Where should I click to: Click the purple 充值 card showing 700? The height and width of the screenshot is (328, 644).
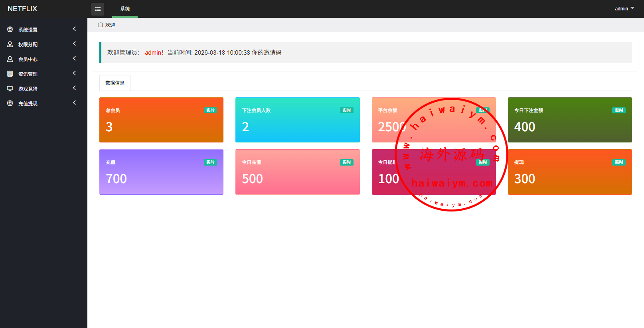(x=161, y=172)
